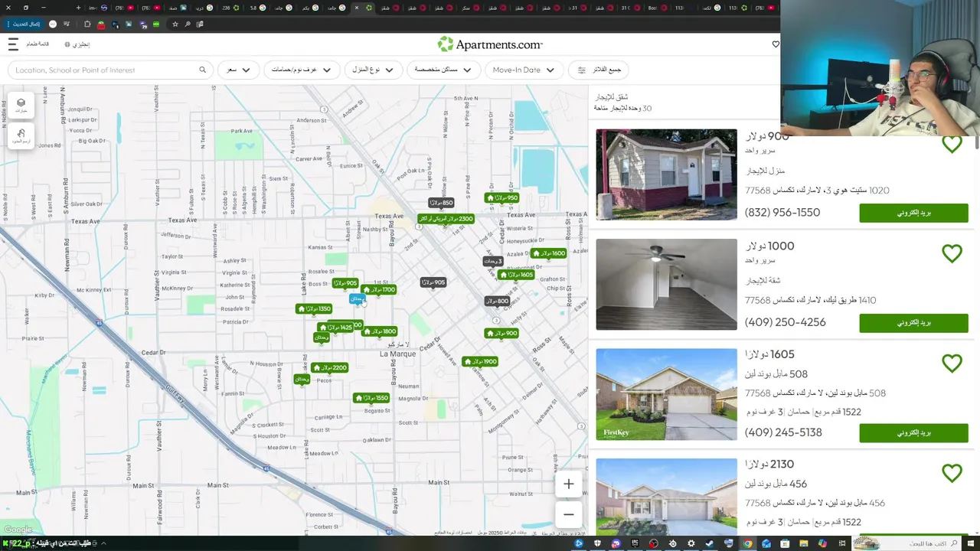Open the hamburger main menu
Image resolution: width=980 pixels, height=551 pixels.
(x=12, y=44)
